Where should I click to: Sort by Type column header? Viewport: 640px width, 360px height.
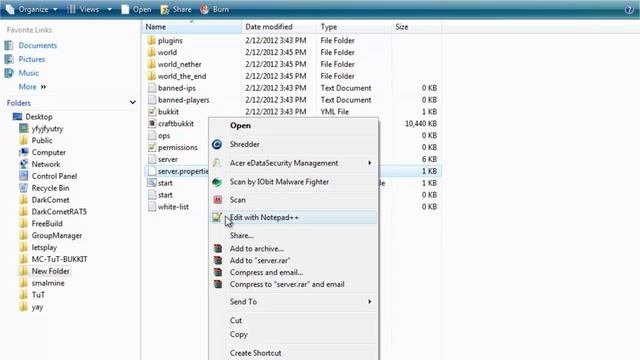355,27
